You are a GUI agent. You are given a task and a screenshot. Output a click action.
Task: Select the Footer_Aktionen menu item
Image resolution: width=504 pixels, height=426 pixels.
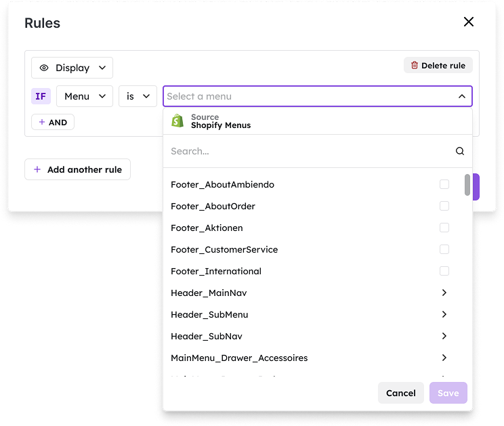coord(207,228)
